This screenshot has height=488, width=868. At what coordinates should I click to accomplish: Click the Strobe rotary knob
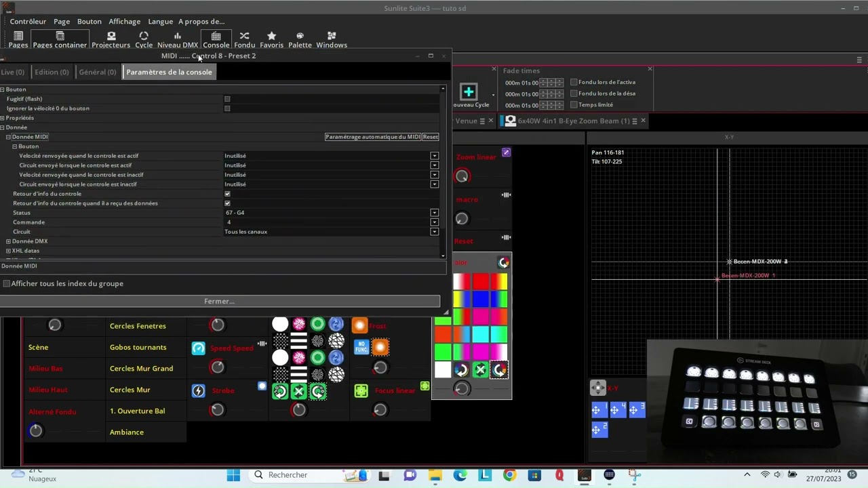[x=217, y=410]
